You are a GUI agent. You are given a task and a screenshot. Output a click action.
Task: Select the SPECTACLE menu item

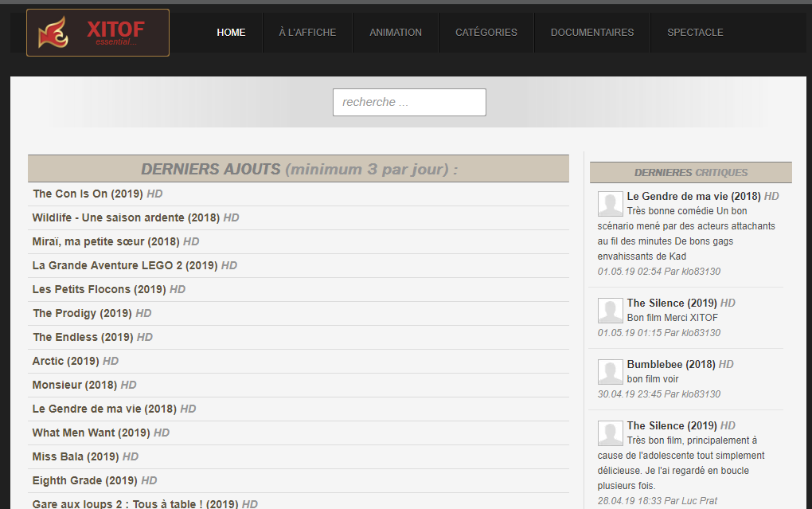(x=695, y=32)
